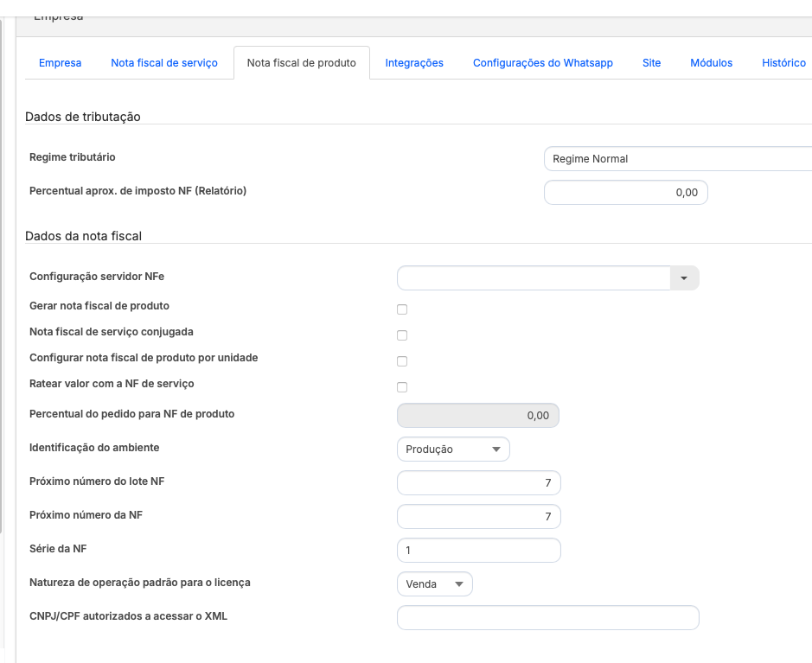Image resolution: width=812 pixels, height=663 pixels.
Task: Click CNPJ/CPF autorizados a acessar XML field
Action: point(547,618)
